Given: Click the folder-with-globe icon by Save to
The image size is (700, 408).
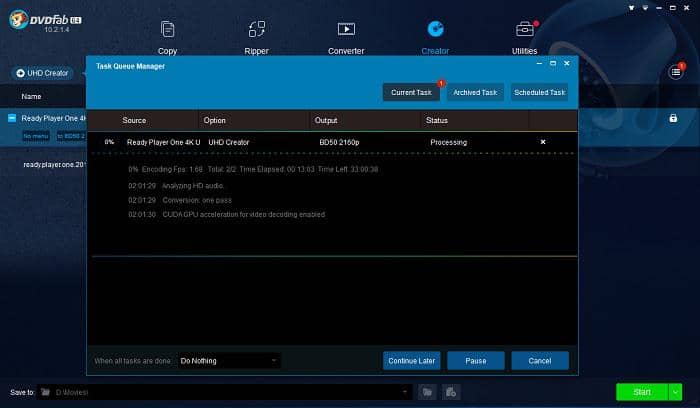Looking at the screenshot, I should pos(451,392).
